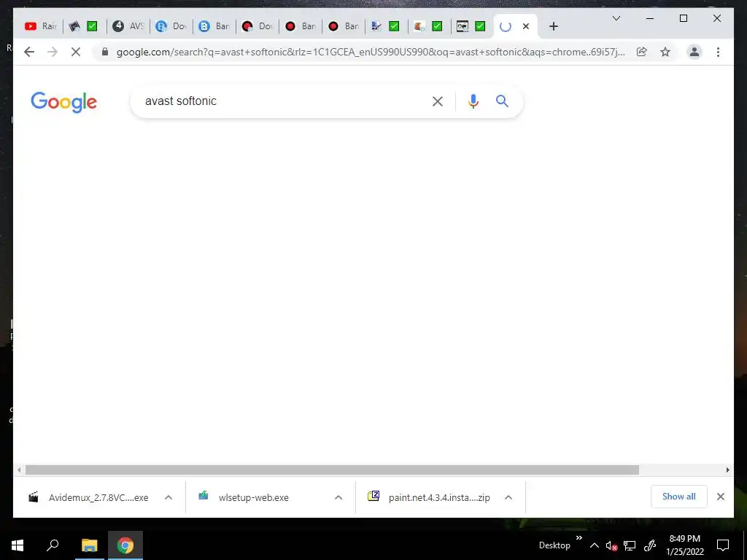The image size is (747, 560).
Task: Expand options for paint.net zip download
Action: click(x=508, y=497)
